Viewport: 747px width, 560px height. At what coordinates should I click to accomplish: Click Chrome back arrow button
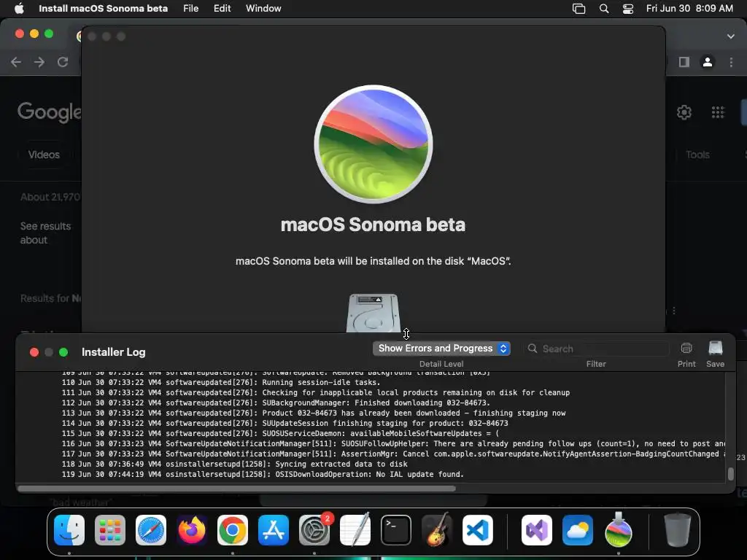click(x=16, y=62)
